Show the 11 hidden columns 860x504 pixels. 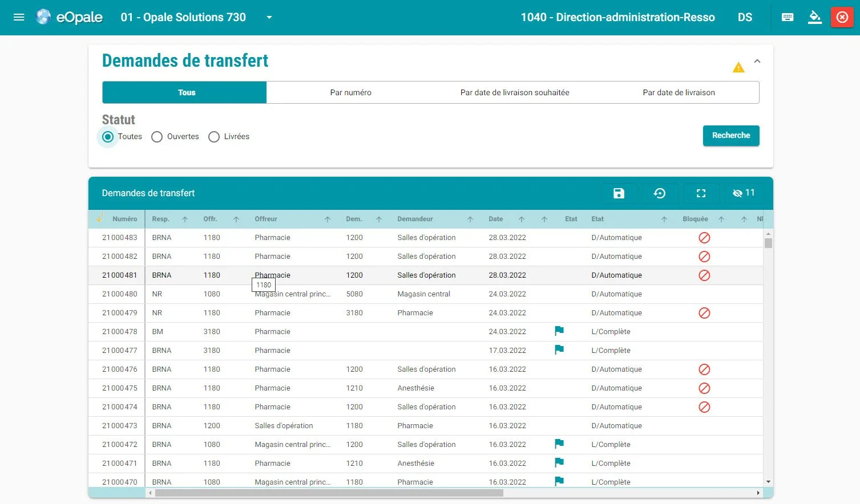coord(744,193)
